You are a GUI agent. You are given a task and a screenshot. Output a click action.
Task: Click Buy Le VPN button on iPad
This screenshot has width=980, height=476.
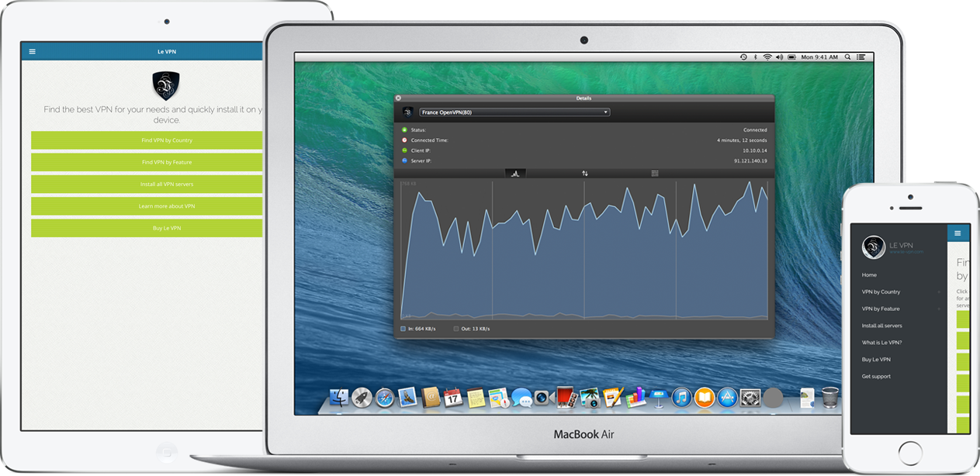click(x=147, y=228)
